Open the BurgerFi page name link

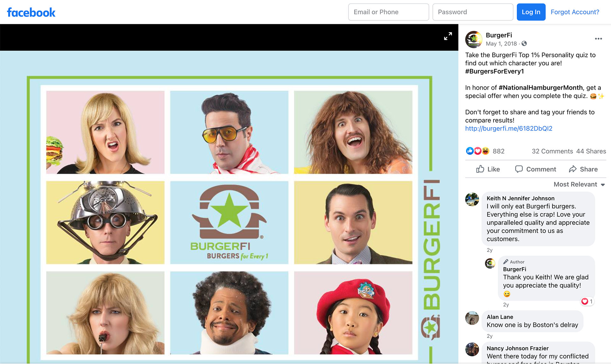(x=499, y=35)
